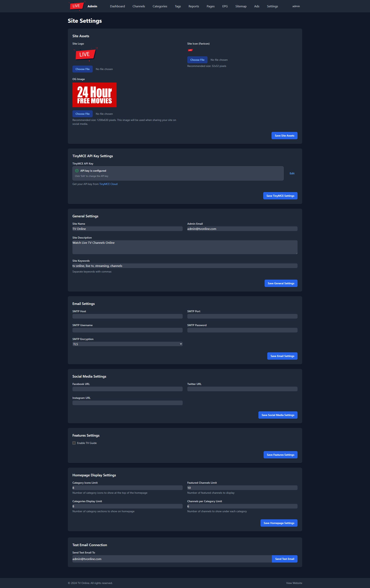Open the SMTP Encryption dropdown
This screenshot has height=588, width=370.
(127, 344)
